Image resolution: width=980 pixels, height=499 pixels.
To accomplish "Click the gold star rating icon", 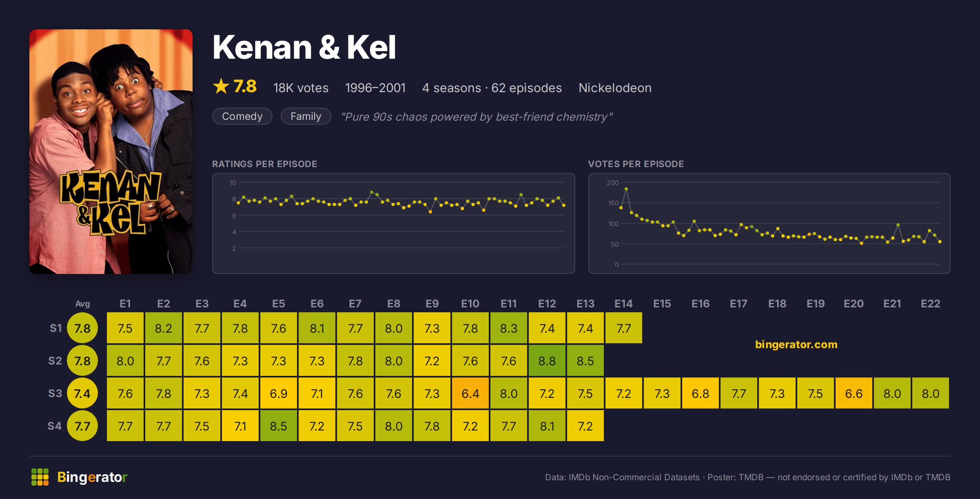I will pyautogui.click(x=221, y=86).
